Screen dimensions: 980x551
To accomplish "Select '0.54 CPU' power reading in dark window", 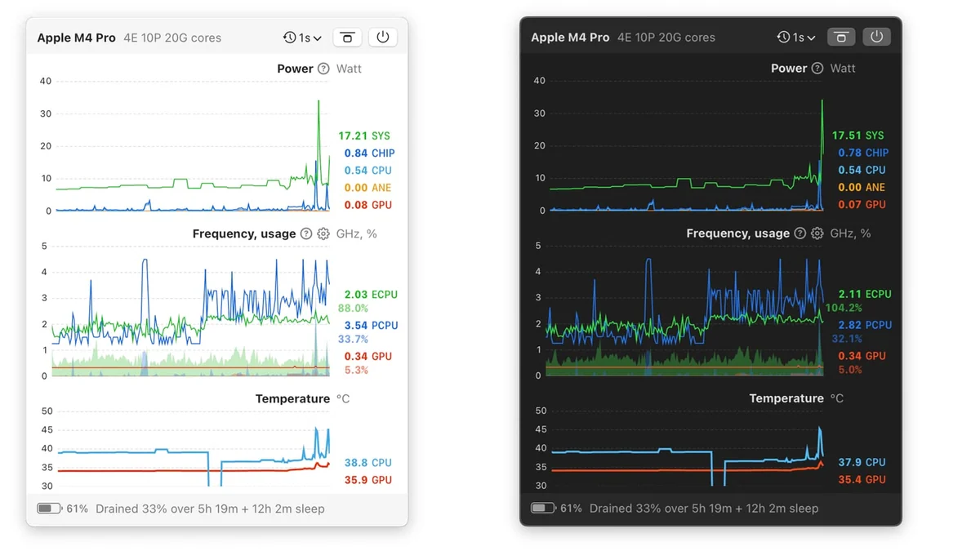I will pyautogui.click(x=862, y=170).
